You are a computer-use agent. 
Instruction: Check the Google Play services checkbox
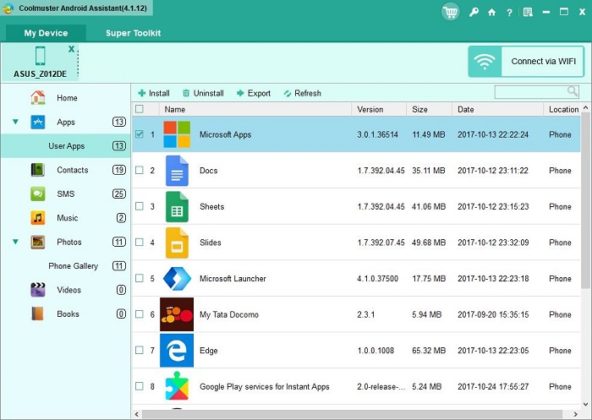point(139,386)
